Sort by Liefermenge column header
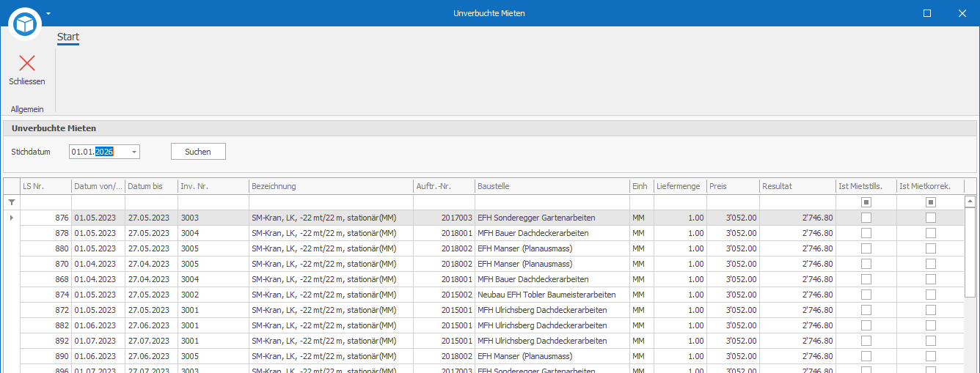The image size is (980, 373). tap(680, 186)
